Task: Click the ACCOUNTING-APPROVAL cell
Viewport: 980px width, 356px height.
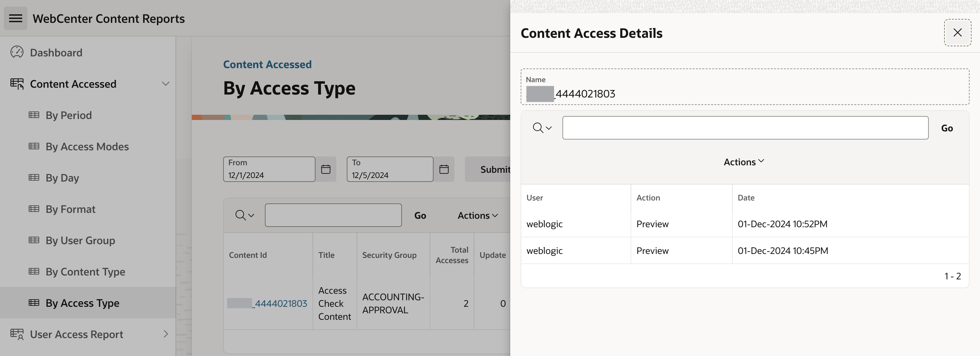Action: pos(393,303)
